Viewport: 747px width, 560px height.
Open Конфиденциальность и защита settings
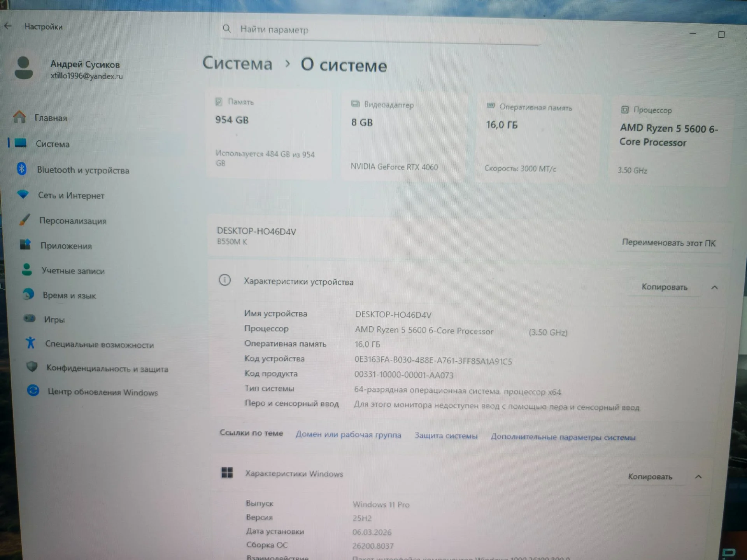pos(107,368)
